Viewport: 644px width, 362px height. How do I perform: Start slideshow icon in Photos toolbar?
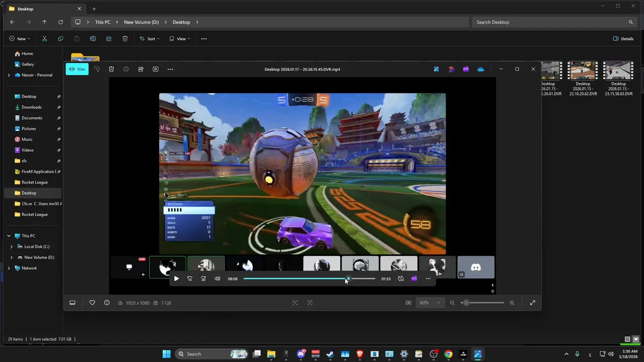click(x=155, y=69)
